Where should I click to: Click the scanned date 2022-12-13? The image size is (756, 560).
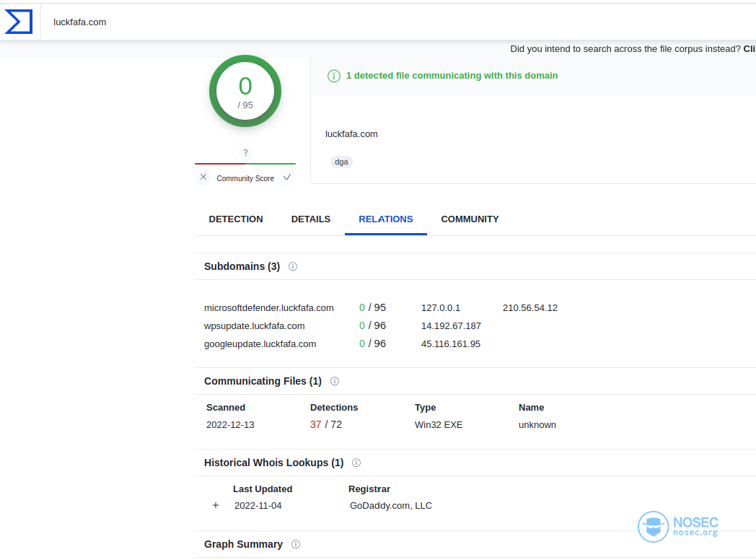click(230, 425)
